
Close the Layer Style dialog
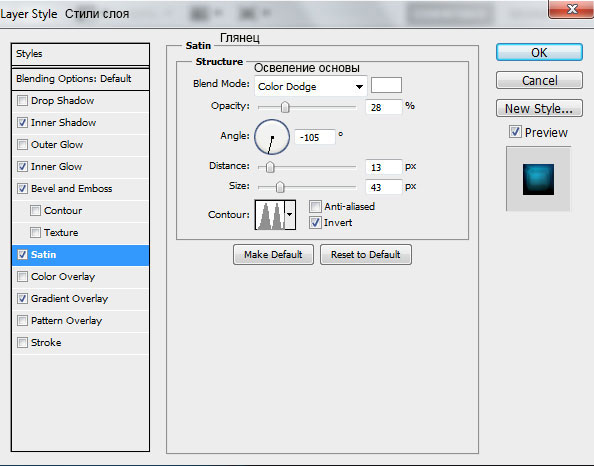point(571,9)
